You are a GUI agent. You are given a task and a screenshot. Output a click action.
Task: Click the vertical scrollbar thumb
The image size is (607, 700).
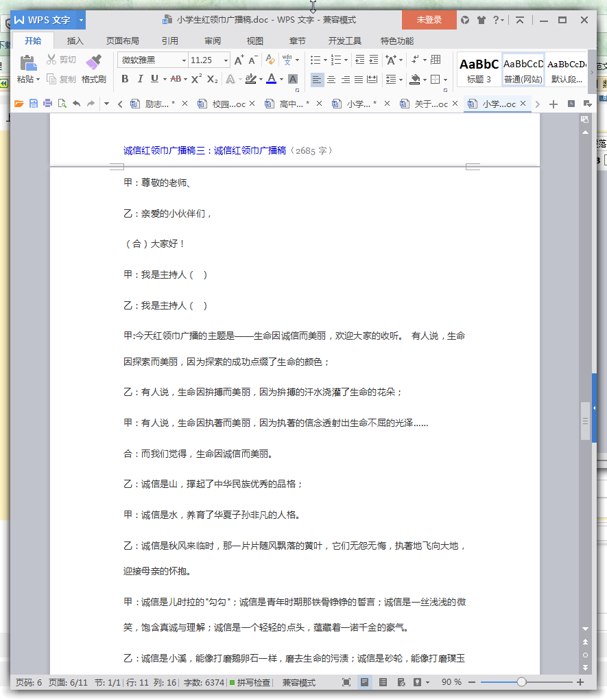click(585, 421)
